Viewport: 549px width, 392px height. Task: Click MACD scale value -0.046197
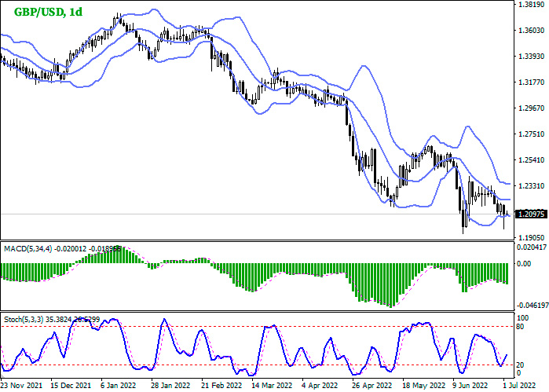[533, 306]
